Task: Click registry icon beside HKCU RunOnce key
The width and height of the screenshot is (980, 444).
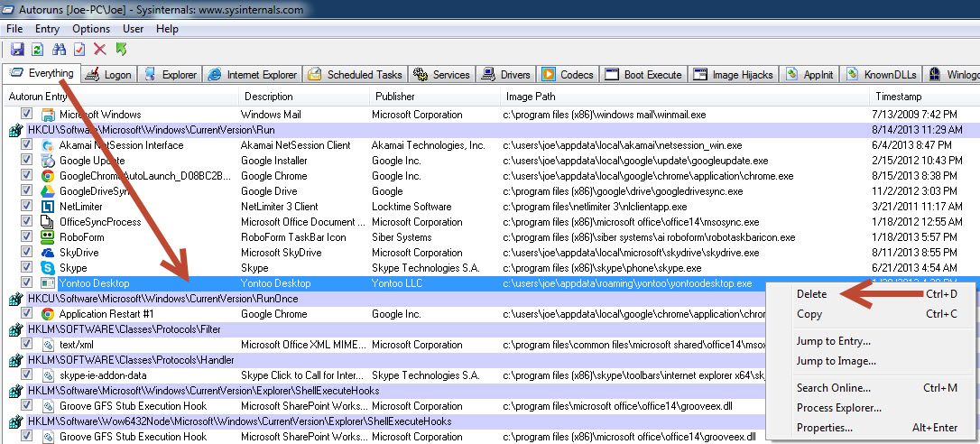Action: coord(15,299)
